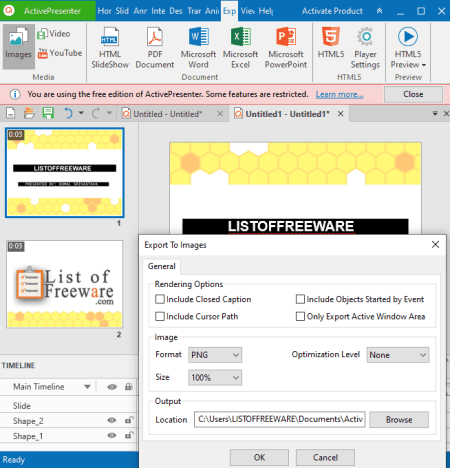Click the Undo arrow
450x468 pixels.
tap(68, 113)
